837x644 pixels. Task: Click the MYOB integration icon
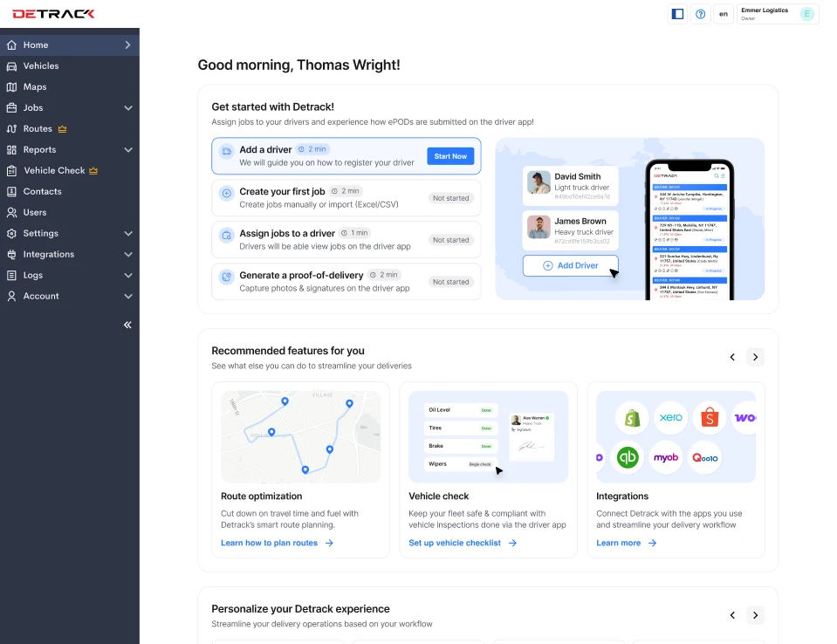click(666, 458)
